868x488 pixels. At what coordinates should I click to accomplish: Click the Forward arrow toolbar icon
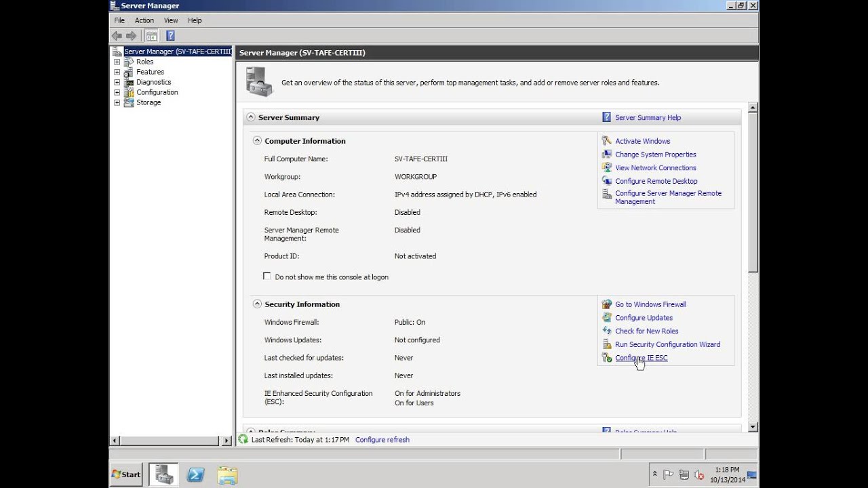(x=132, y=36)
